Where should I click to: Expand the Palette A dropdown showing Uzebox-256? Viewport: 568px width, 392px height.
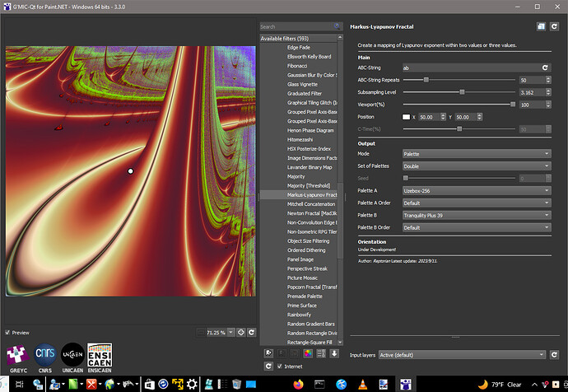[476, 191]
